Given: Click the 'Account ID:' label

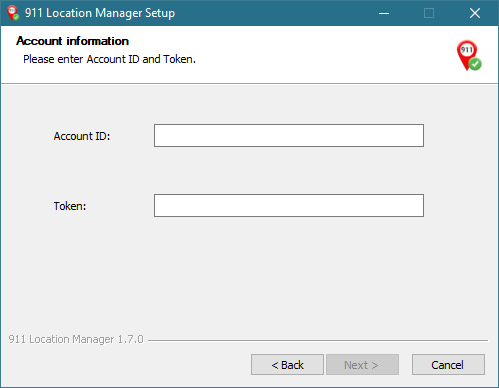Looking at the screenshot, I should click(82, 136).
